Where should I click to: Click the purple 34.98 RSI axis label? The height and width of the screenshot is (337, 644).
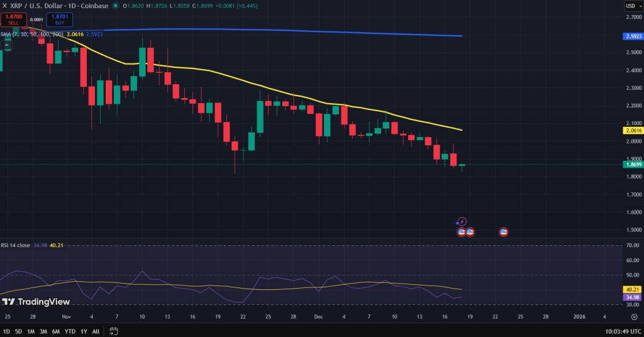click(x=633, y=297)
